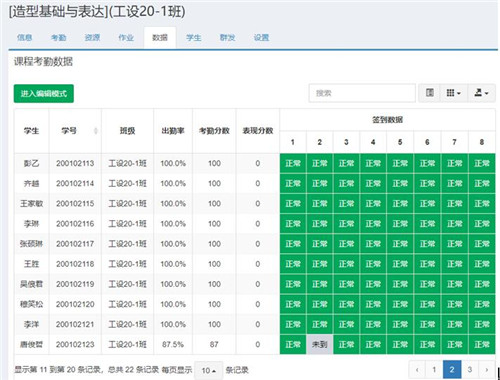Click 学生 column header

click(x=31, y=131)
